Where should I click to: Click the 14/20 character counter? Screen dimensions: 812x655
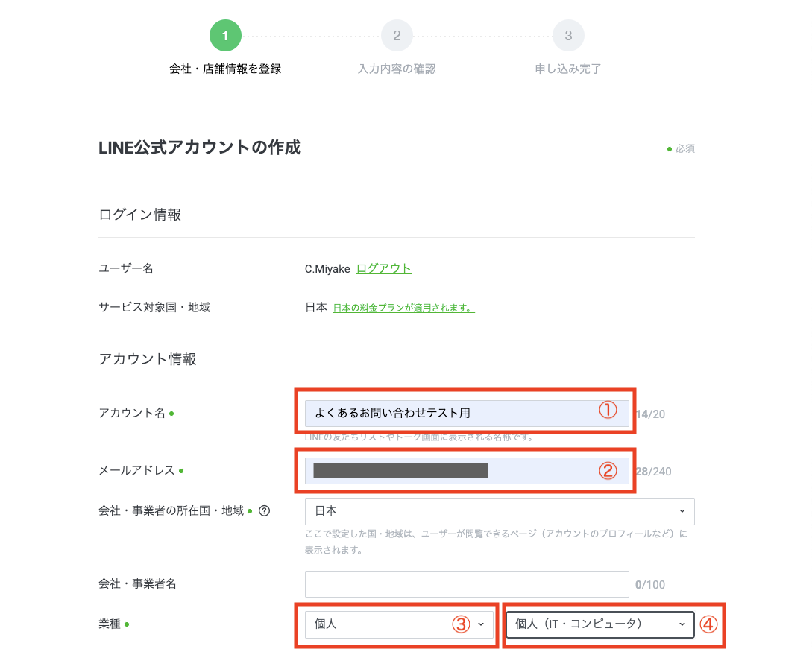click(x=651, y=414)
